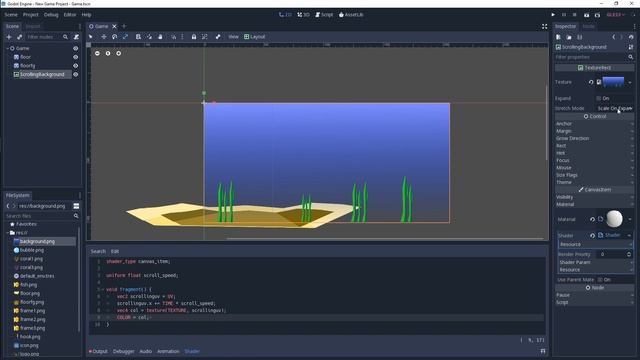
Task: Expand the Visibility property group
Action: coord(595,197)
